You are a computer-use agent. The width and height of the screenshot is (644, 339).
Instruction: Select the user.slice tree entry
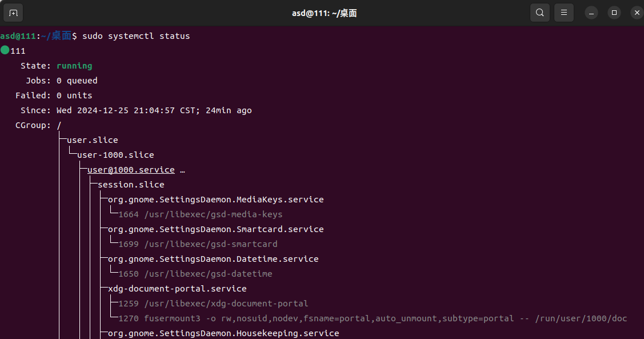pyautogui.click(x=93, y=140)
